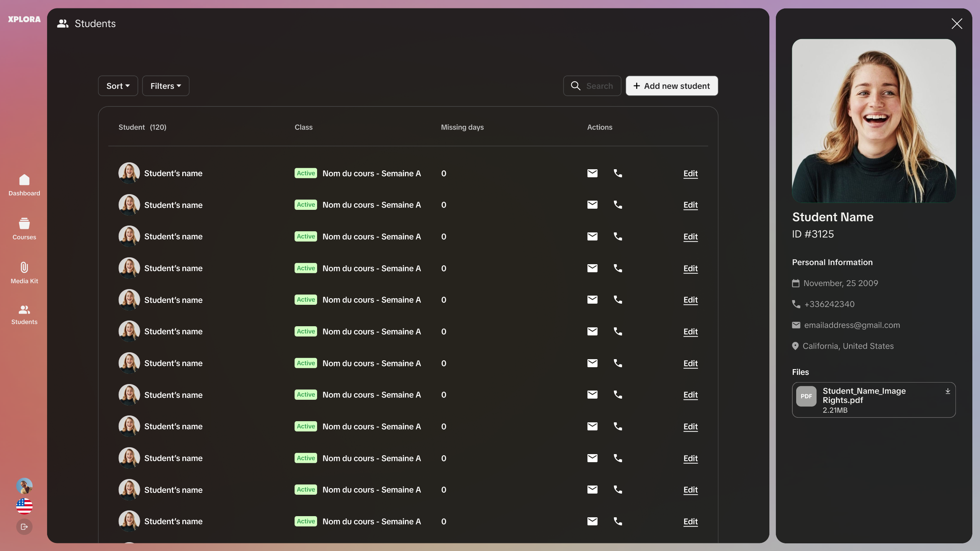Change language via the US flag icon
Viewport: 980px width, 551px height.
(x=24, y=506)
